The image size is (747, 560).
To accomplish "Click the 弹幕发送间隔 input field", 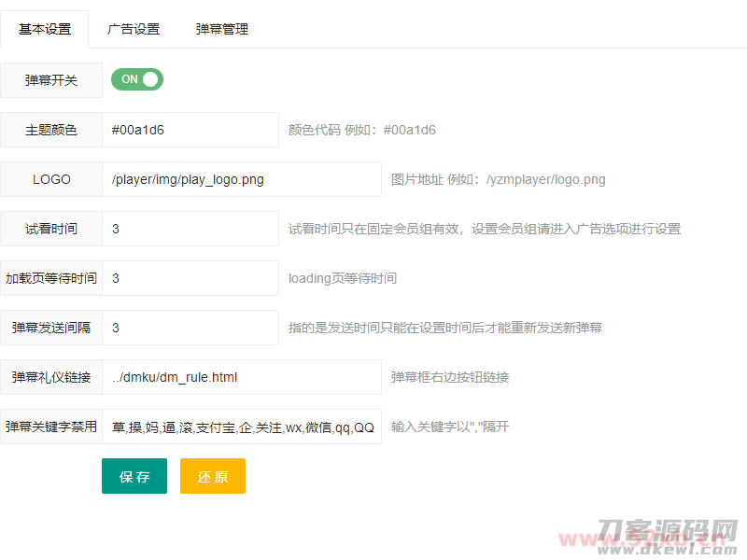I will (x=190, y=328).
